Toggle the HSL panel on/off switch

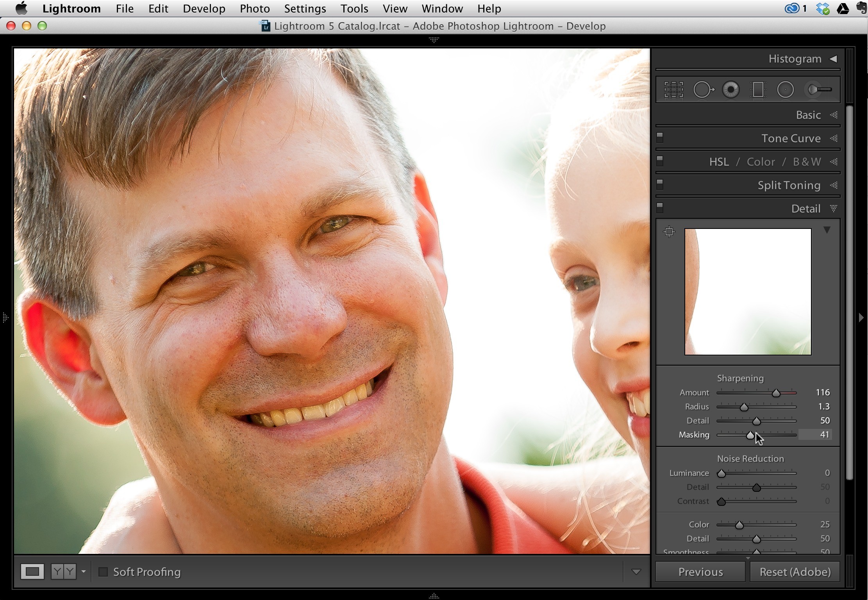point(660,161)
